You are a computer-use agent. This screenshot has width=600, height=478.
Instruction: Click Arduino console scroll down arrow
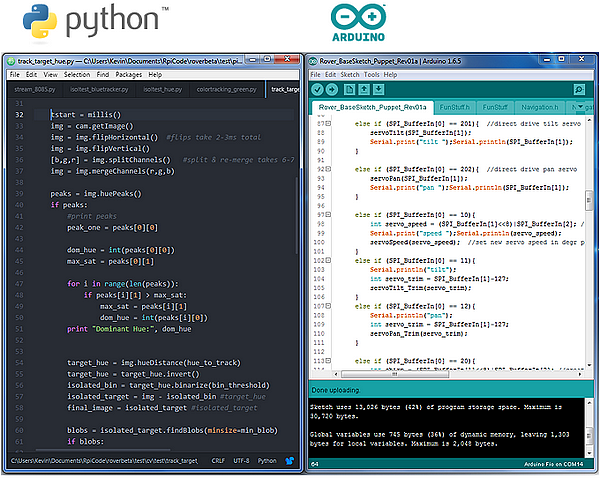[589, 453]
